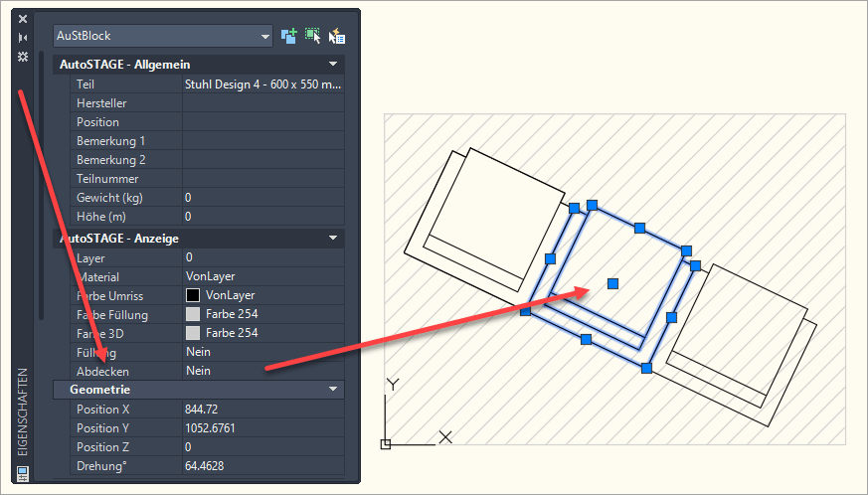Viewport: 868px width, 495px height.
Task: Click the auto-hide icon on the palette bar
Action: pos(23,38)
